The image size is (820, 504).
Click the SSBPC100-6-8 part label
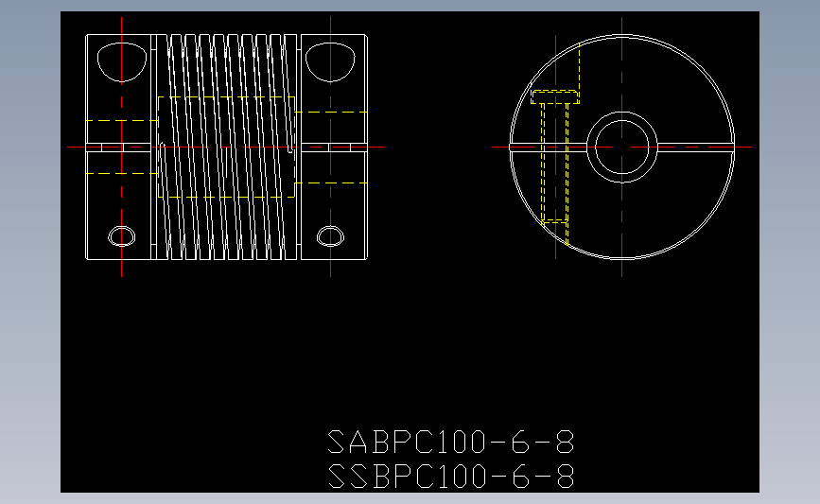coord(451,477)
